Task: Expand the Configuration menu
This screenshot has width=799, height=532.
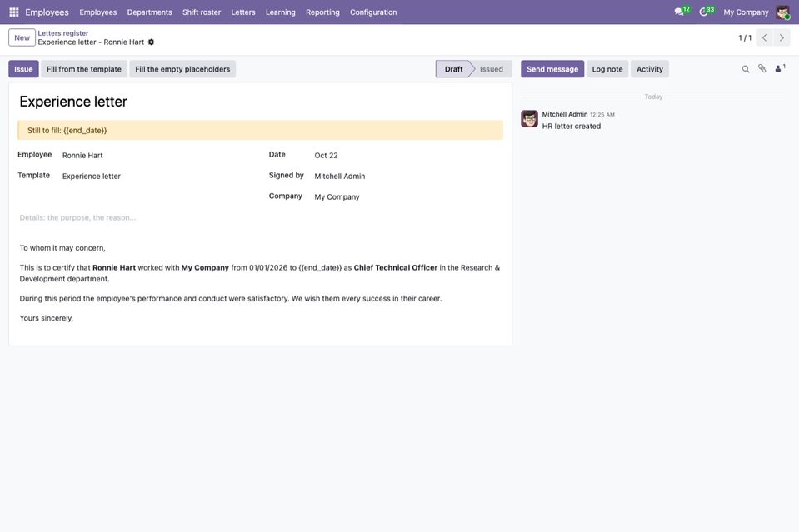Action: coord(373,12)
